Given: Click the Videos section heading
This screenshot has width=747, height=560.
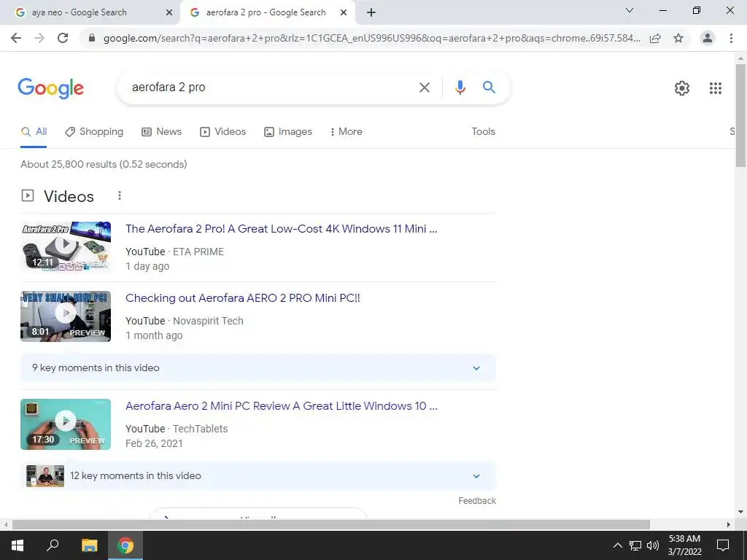Looking at the screenshot, I should [x=69, y=196].
